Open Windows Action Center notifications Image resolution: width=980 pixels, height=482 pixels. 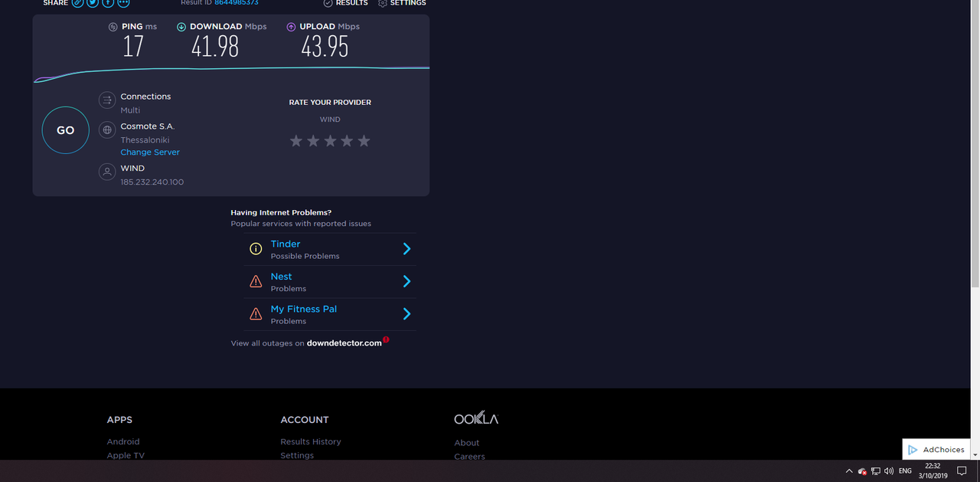pyautogui.click(x=962, y=471)
